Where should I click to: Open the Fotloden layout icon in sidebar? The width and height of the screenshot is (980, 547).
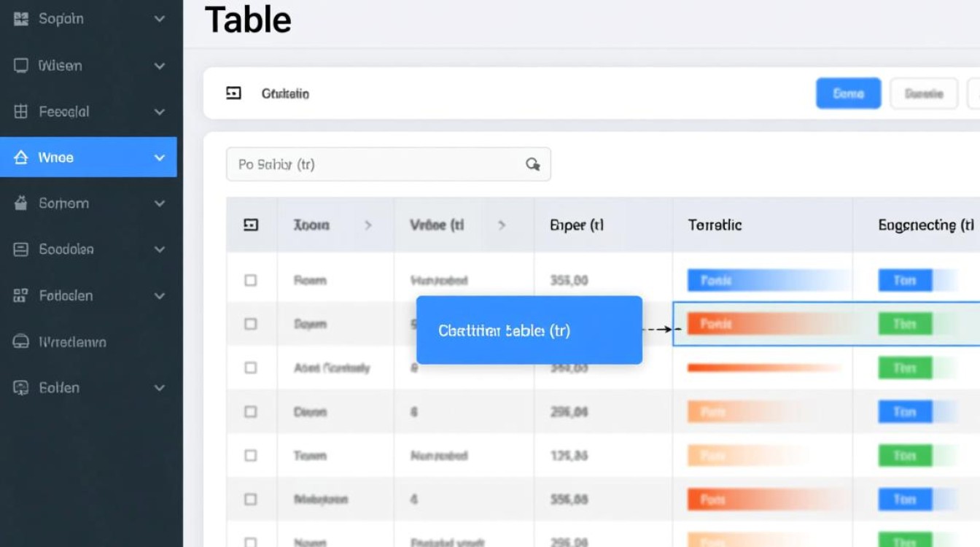pos(20,295)
